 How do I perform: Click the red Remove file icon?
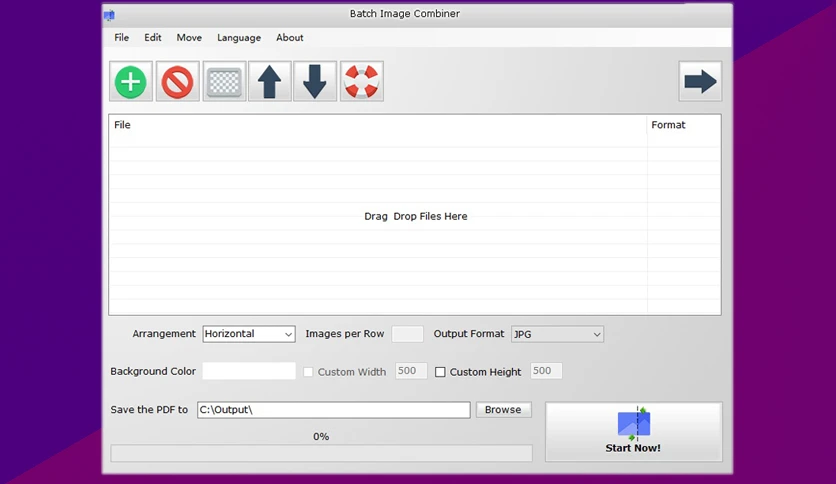(177, 82)
